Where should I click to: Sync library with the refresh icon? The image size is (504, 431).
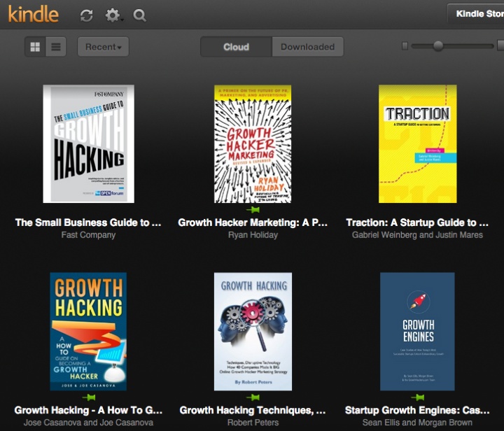click(x=87, y=15)
